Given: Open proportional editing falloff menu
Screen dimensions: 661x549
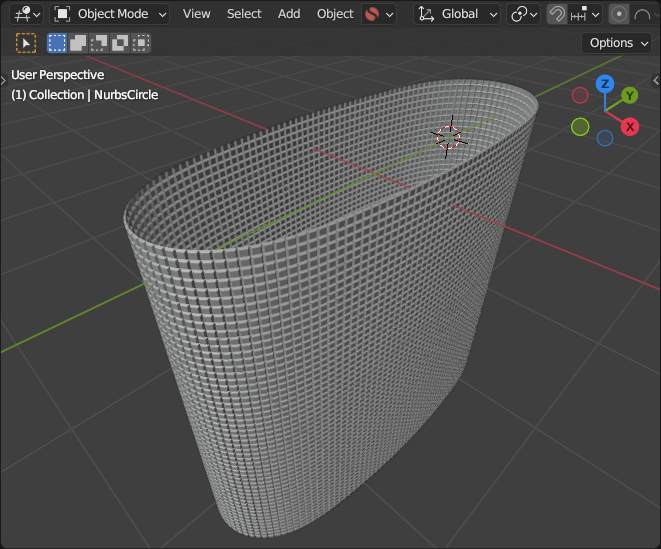Looking at the screenshot, I should pyautogui.click(x=642, y=15).
